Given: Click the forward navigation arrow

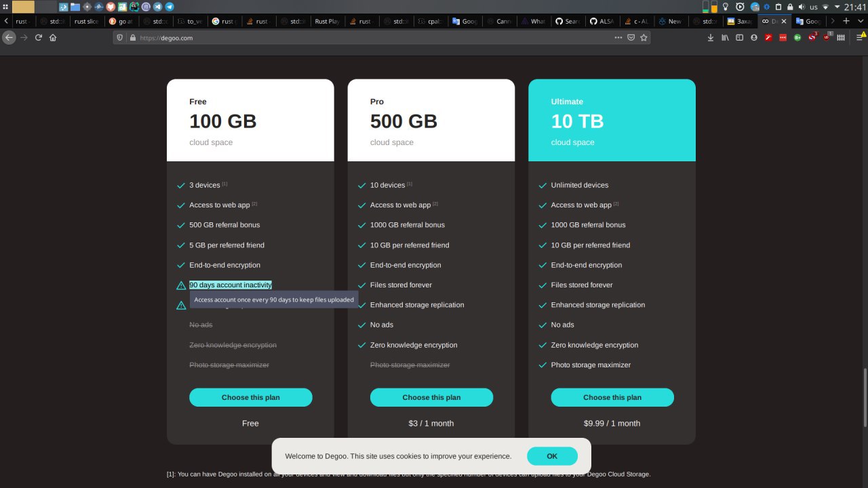Looking at the screenshot, I should point(24,38).
